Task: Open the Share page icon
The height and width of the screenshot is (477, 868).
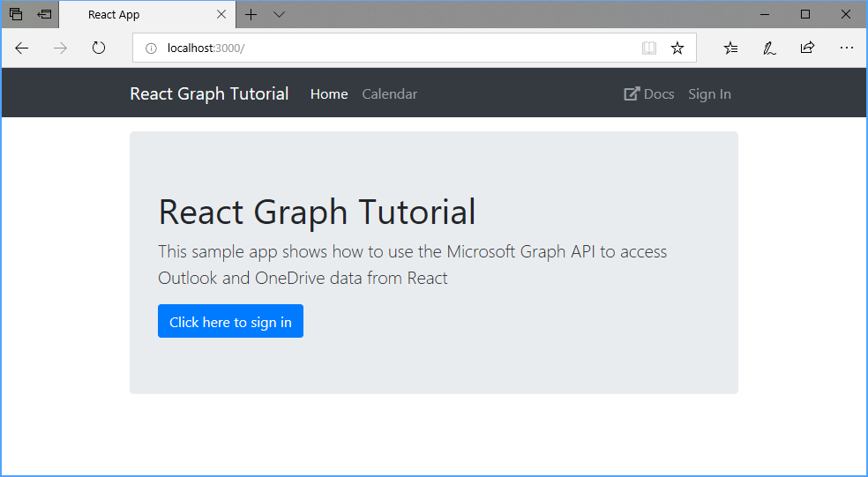Action: pos(807,48)
